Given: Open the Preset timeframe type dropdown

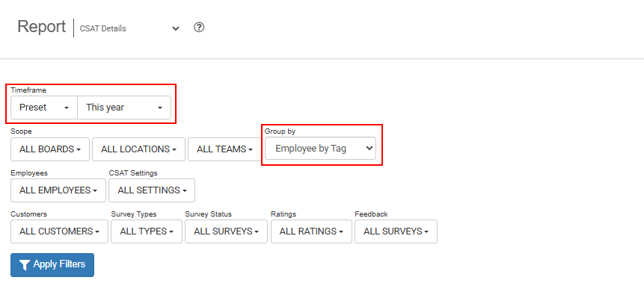Looking at the screenshot, I should coord(44,108).
